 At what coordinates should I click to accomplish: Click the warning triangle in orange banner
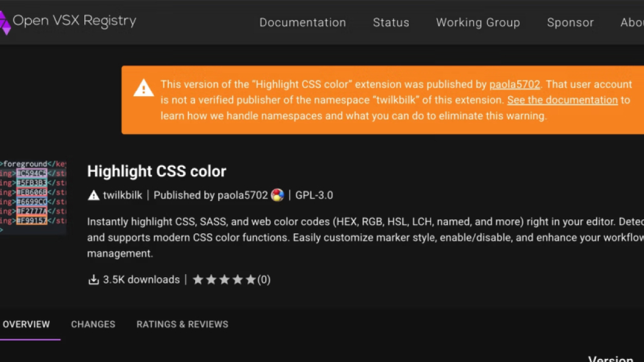coord(144,88)
